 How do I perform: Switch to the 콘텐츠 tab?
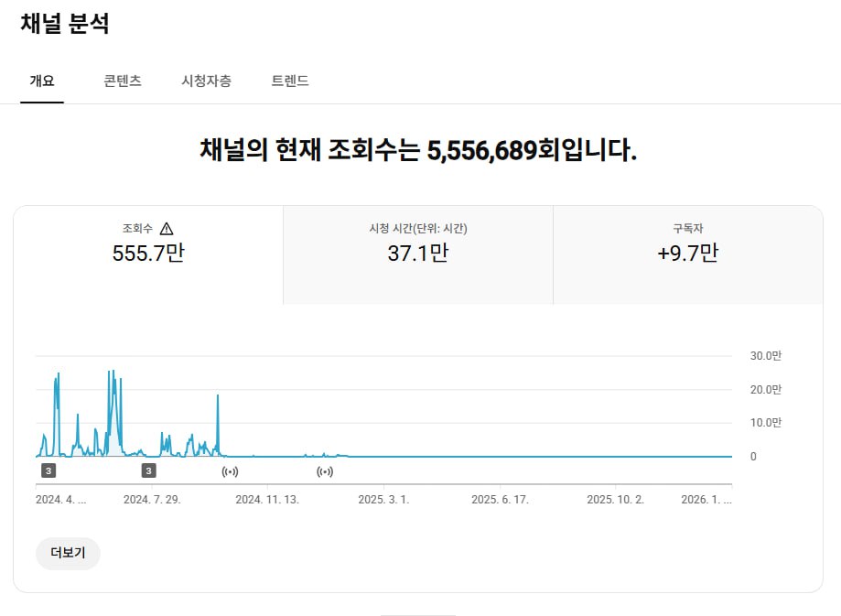[x=123, y=81]
